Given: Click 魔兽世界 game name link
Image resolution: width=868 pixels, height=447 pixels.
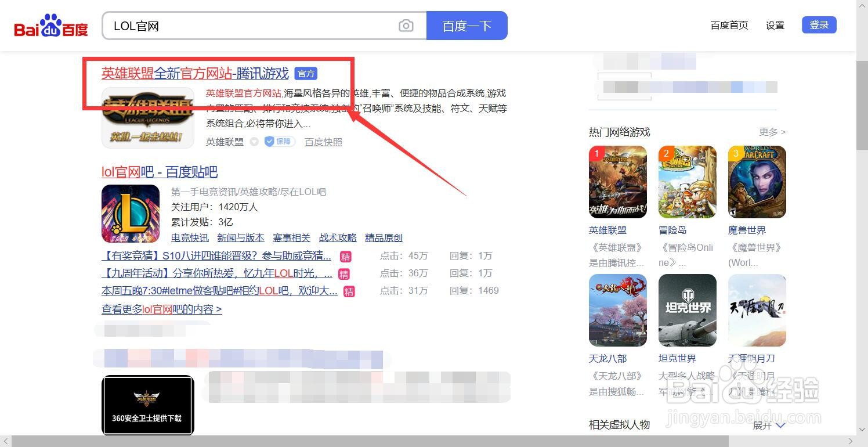Looking at the screenshot, I should [x=747, y=230].
